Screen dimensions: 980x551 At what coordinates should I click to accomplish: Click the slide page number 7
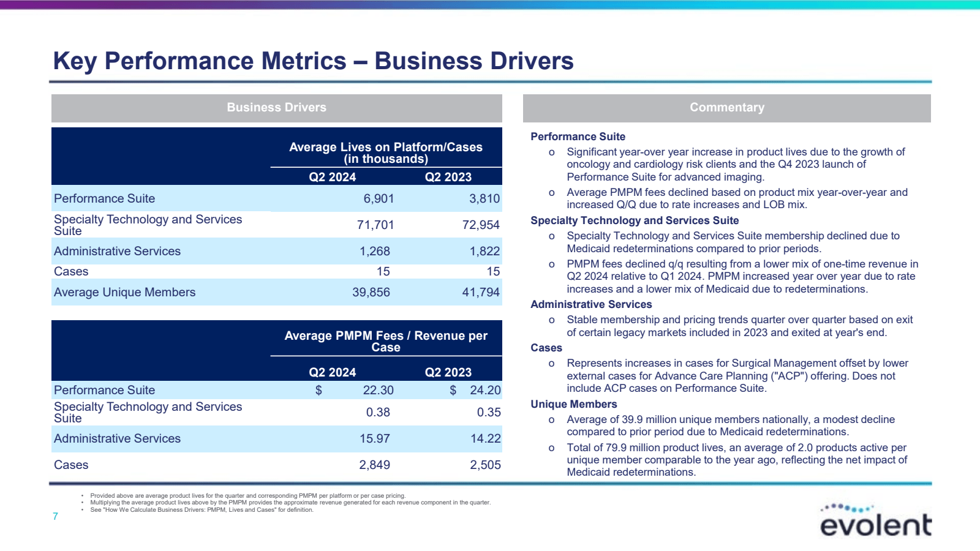[x=55, y=517]
